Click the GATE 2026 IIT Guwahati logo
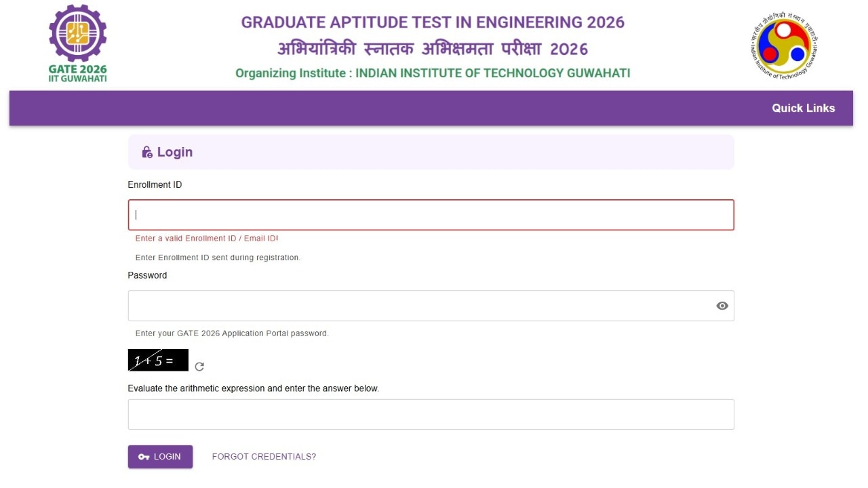 pos(77,43)
